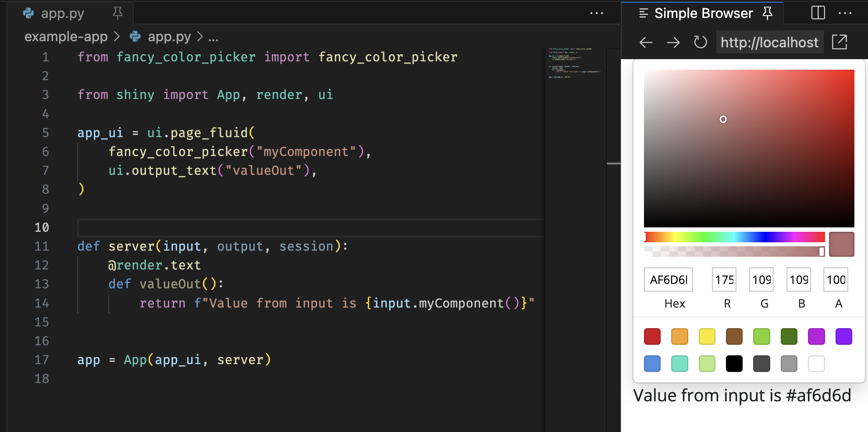Viewport: 868px width, 432px height.
Task: Click the split editor icon
Action: (817, 13)
